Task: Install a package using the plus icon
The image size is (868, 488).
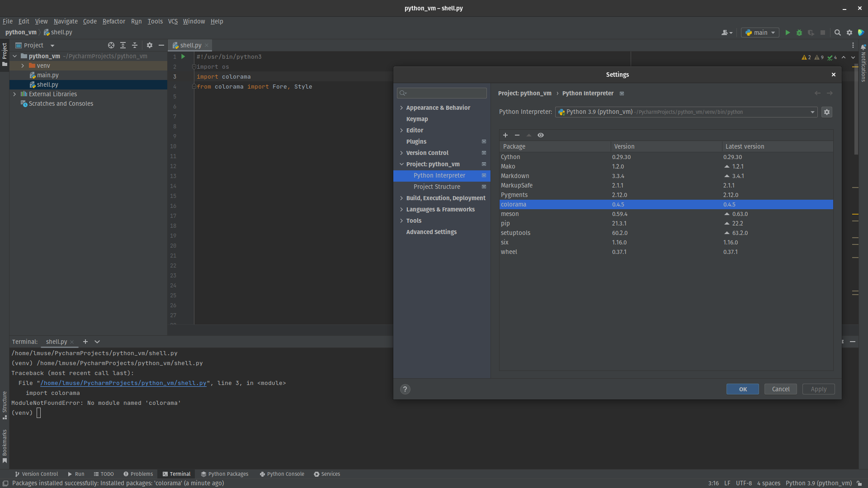Action: click(x=505, y=135)
